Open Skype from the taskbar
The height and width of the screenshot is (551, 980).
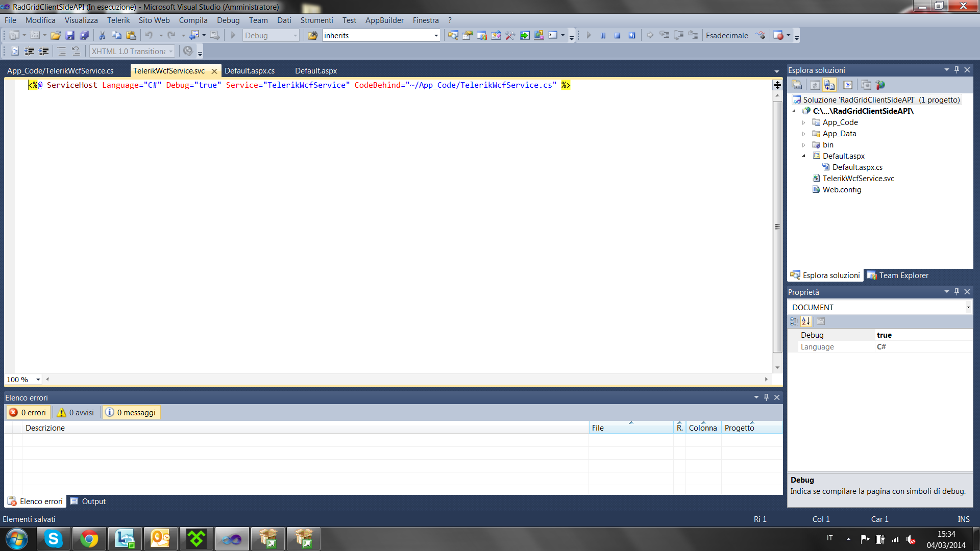tap(53, 539)
